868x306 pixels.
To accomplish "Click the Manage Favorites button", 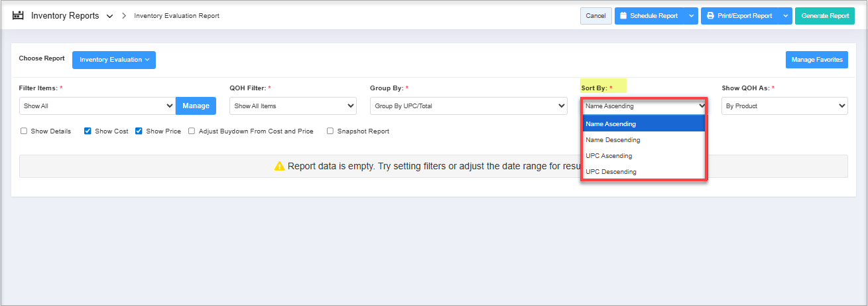I will coord(816,60).
